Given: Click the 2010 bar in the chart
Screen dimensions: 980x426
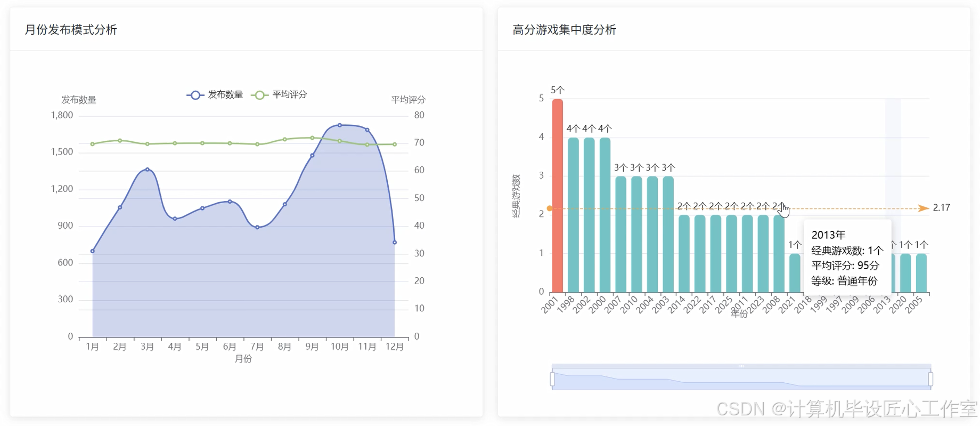Looking at the screenshot, I should [x=636, y=234].
